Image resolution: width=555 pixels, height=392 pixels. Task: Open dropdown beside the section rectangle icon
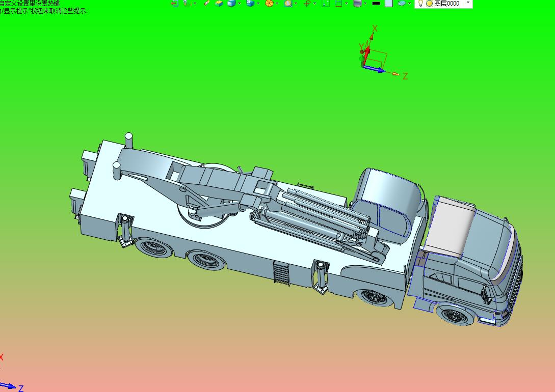346,4
